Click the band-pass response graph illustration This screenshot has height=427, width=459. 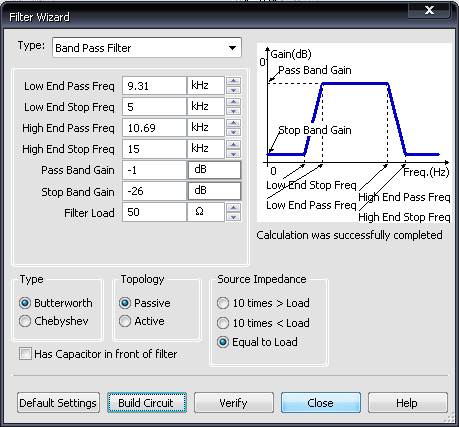[354, 133]
